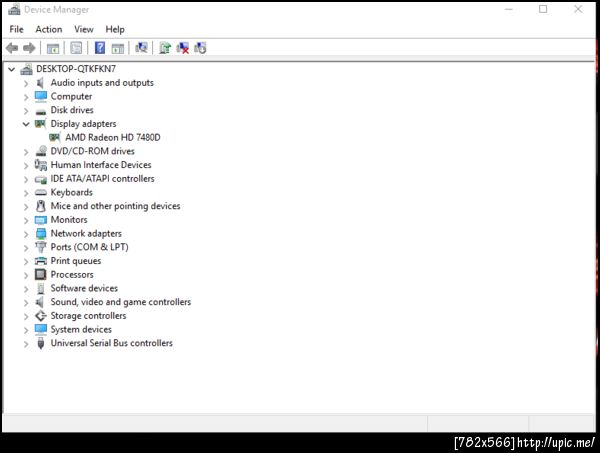The image size is (600, 453).
Task: Click the Forward arrow toolbar icon
Action: (29, 48)
